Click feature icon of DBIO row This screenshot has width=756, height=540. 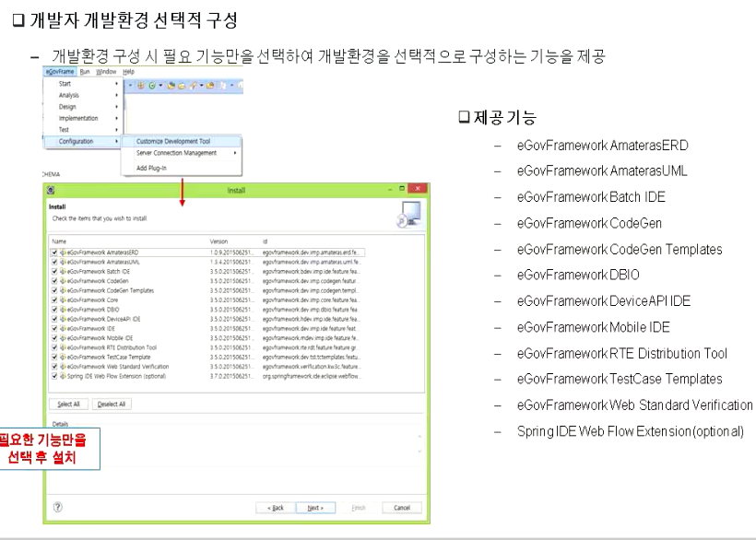[x=63, y=310]
